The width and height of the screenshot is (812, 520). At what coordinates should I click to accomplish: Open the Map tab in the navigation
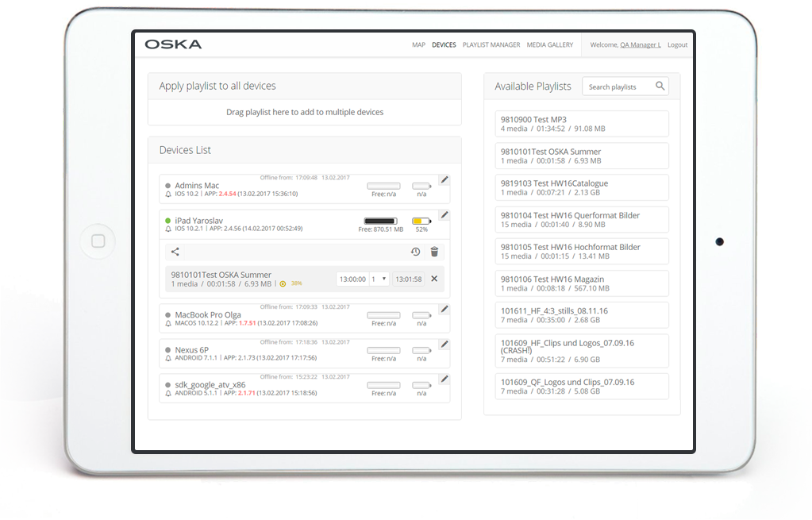[418, 45]
